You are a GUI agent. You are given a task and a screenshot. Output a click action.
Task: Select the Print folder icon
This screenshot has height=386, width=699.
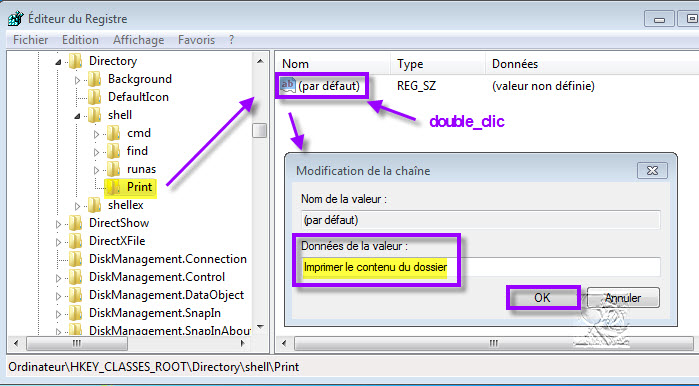tap(113, 187)
